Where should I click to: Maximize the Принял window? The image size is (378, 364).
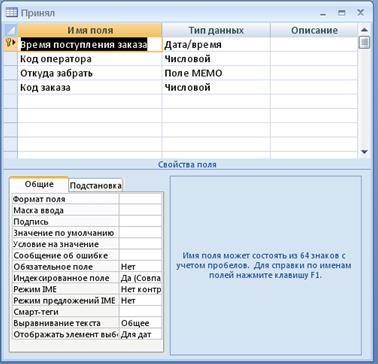341,13
